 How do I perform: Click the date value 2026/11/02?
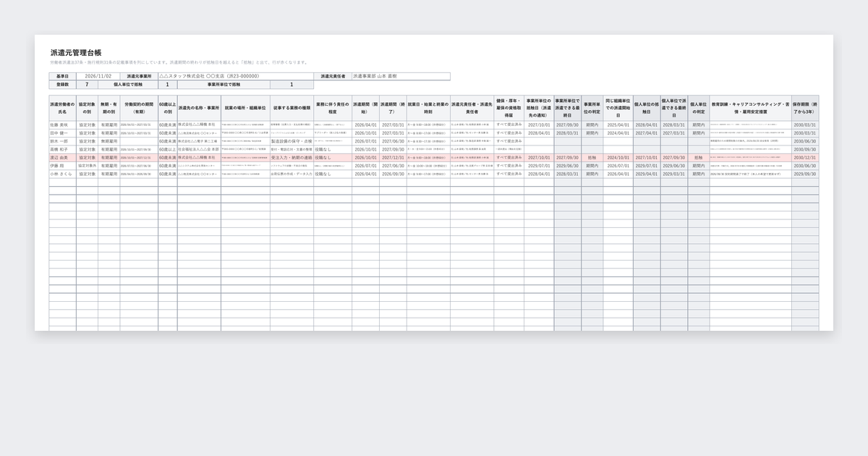98,76
